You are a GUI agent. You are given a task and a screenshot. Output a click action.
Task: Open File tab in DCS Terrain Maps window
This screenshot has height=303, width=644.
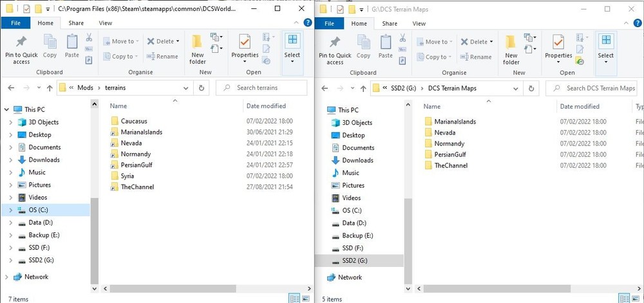click(x=329, y=23)
